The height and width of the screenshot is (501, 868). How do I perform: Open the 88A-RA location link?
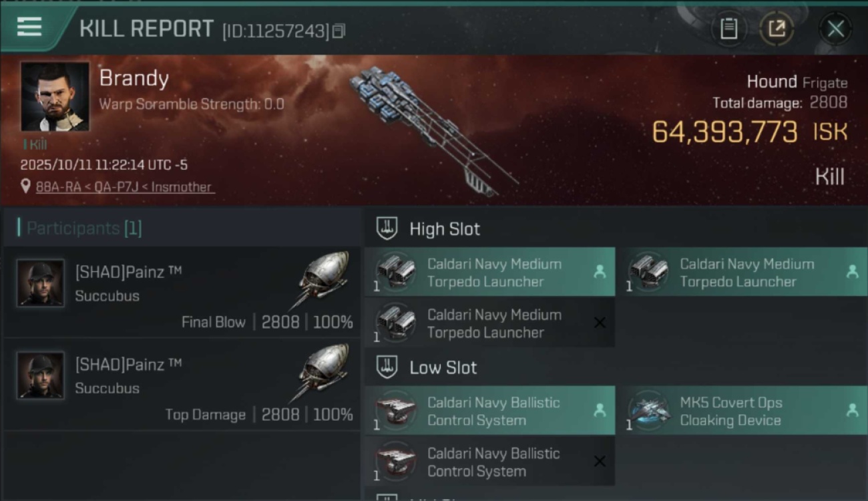coord(125,187)
